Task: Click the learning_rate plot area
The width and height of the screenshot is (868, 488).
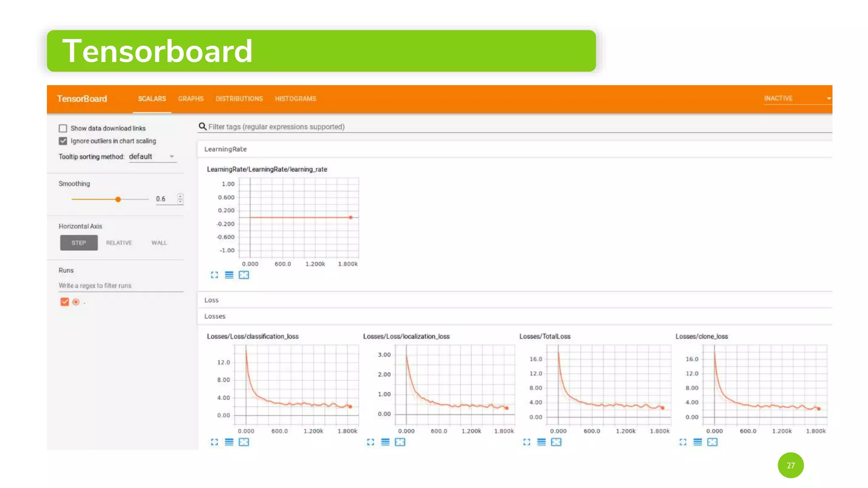Action: pyautogui.click(x=299, y=218)
